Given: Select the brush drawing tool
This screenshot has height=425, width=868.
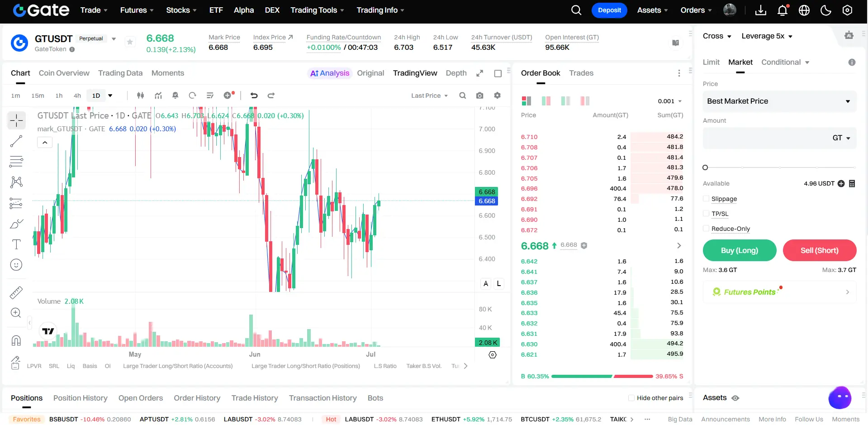Looking at the screenshot, I should tap(16, 224).
